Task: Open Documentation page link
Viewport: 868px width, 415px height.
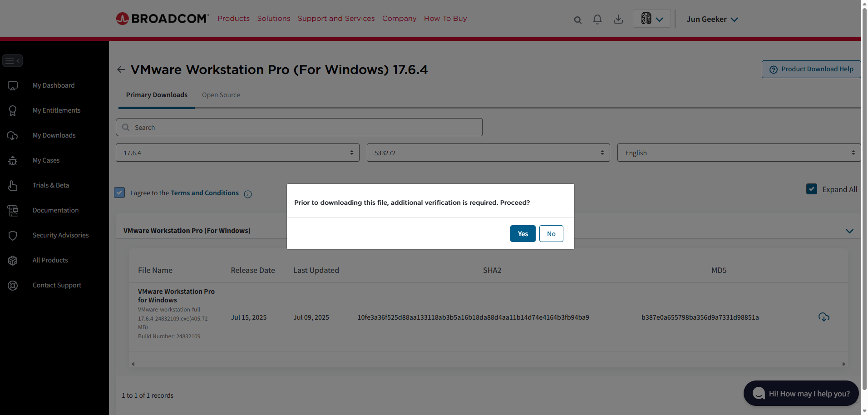Action: [55, 210]
